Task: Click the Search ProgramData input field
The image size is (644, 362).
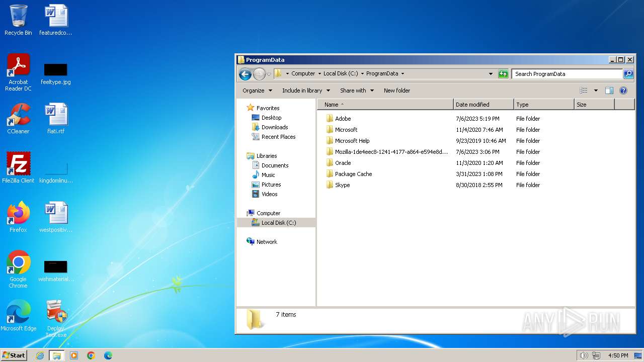Action: pyautogui.click(x=567, y=74)
